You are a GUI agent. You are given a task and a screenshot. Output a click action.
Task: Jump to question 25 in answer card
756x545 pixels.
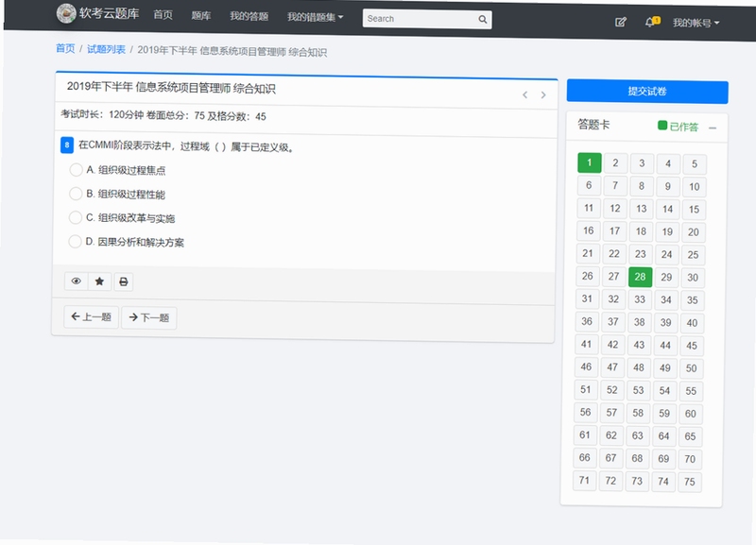(x=693, y=255)
